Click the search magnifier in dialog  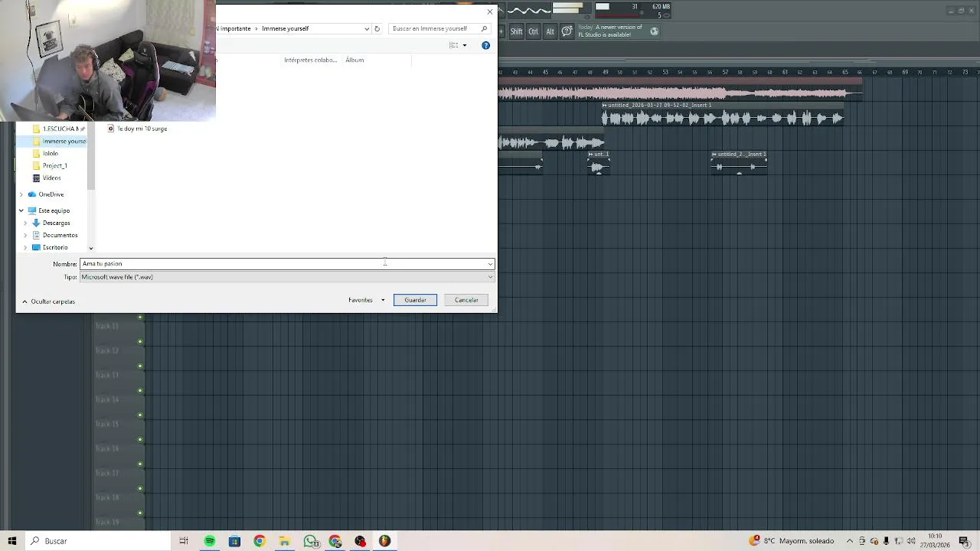484,28
